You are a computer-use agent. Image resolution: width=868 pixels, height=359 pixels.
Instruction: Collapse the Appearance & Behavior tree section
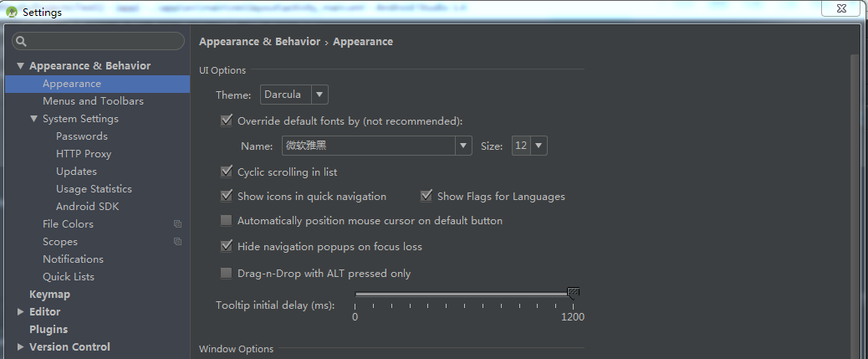20,66
